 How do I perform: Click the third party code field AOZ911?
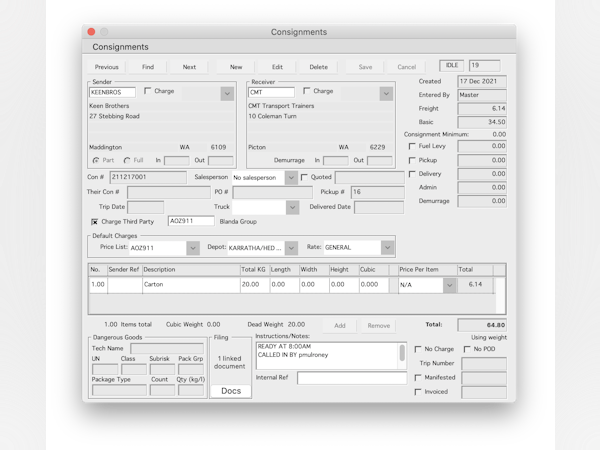pyautogui.click(x=191, y=221)
